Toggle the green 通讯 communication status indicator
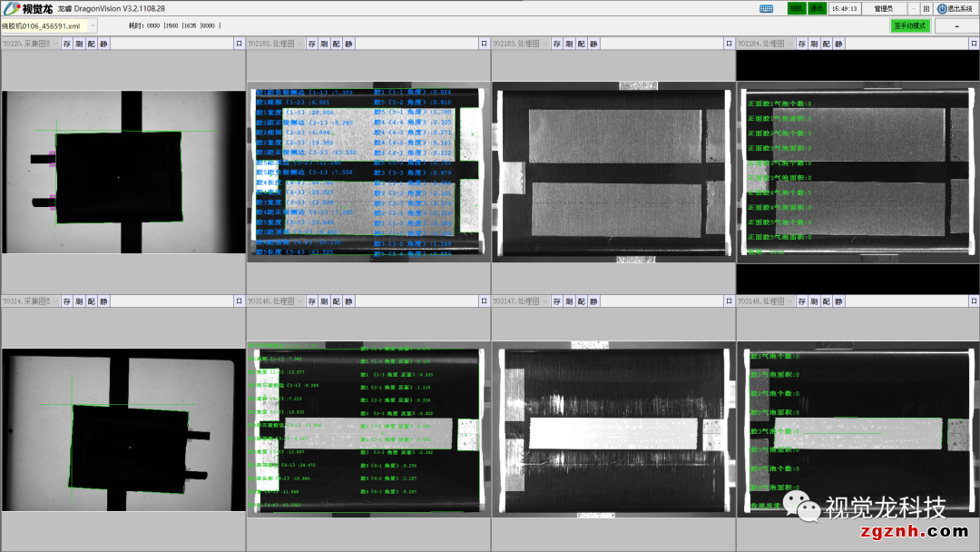 (x=817, y=8)
